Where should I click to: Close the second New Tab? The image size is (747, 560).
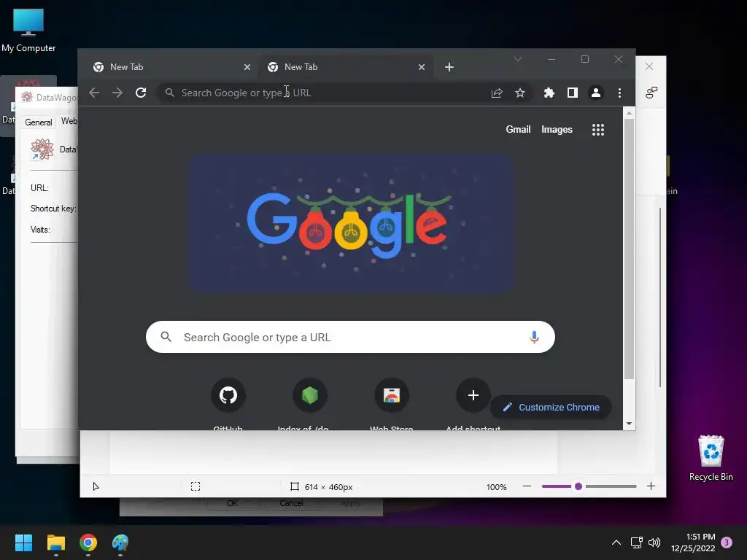(x=421, y=67)
